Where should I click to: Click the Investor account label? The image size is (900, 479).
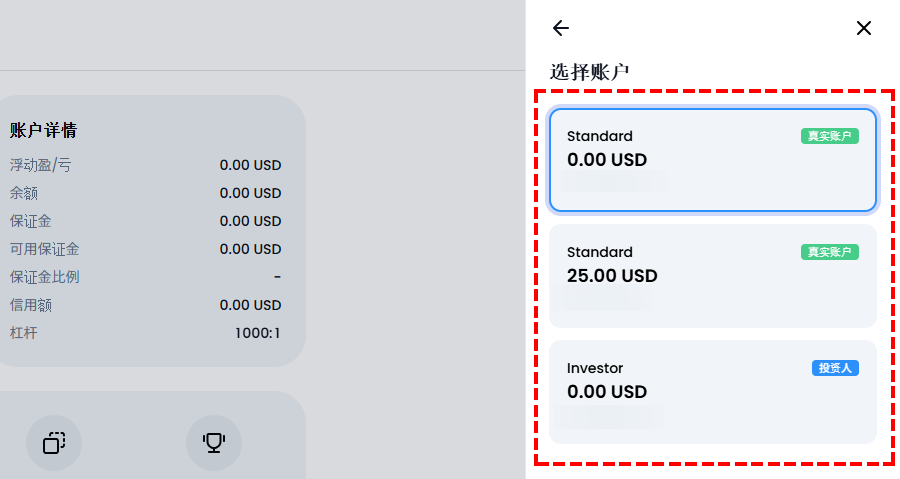coord(595,368)
